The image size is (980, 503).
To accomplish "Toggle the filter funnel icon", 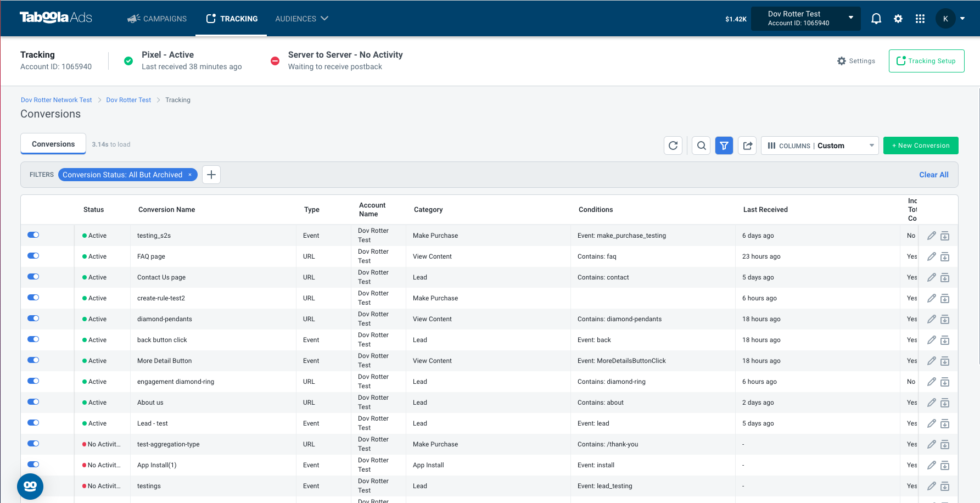I will point(724,146).
